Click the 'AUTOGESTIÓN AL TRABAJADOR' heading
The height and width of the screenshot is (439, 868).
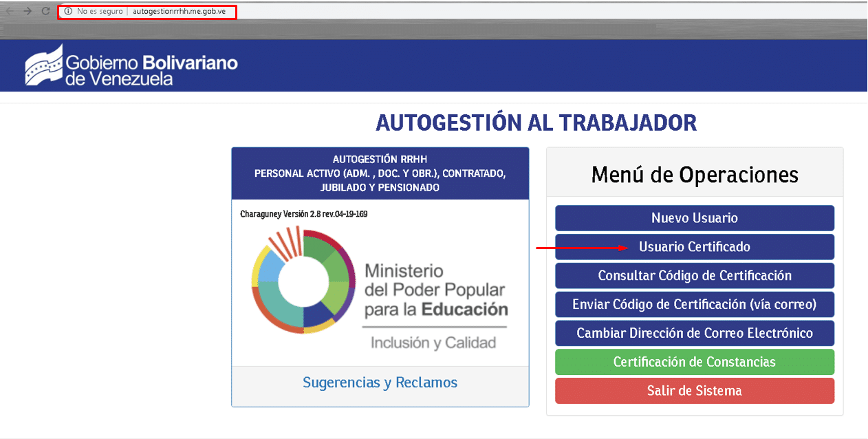click(536, 122)
